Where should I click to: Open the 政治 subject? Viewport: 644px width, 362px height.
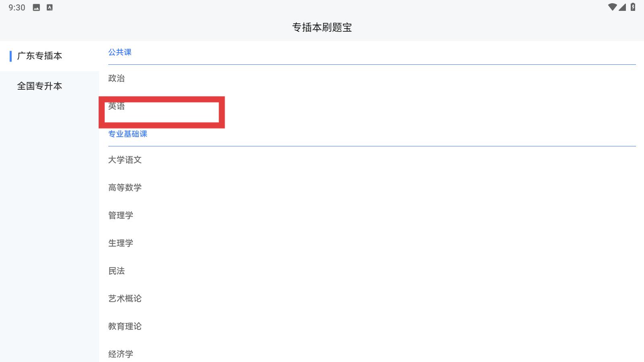[x=372, y=78]
